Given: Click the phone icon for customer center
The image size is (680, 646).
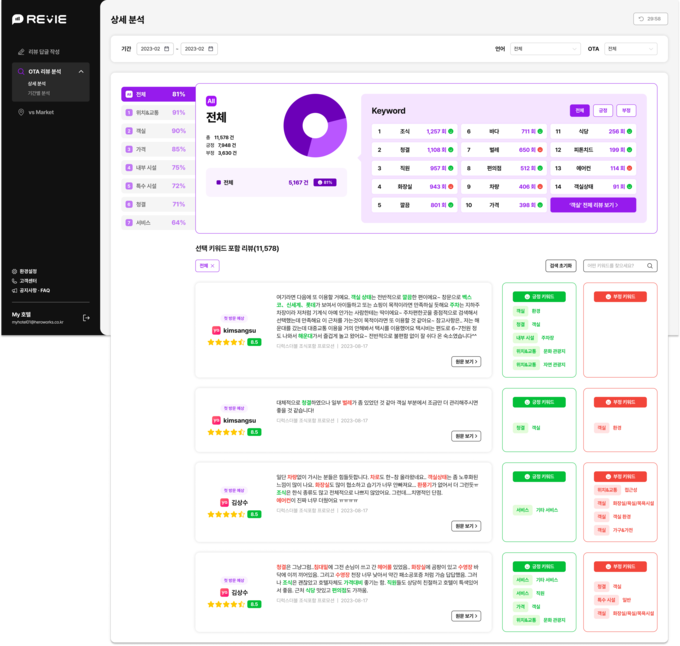Looking at the screenshot, I should [14, 281].
